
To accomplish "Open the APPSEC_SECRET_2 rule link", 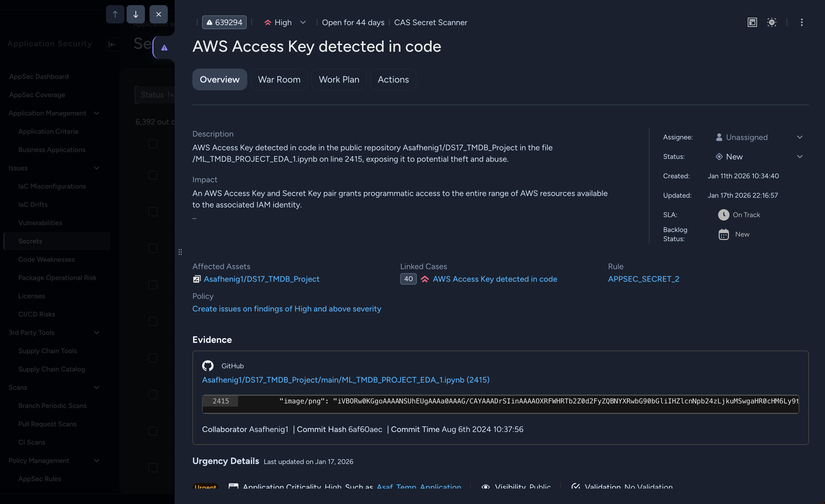I will point(643,279).
